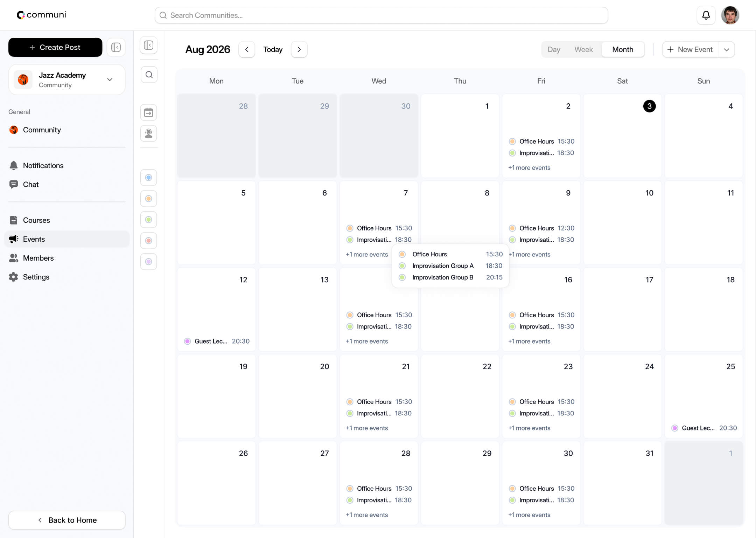This screenshot has width=756, height=538.
Task: Expand '+1 more events' on August 2
Action: pyautogui.click(x=529, y=167)
